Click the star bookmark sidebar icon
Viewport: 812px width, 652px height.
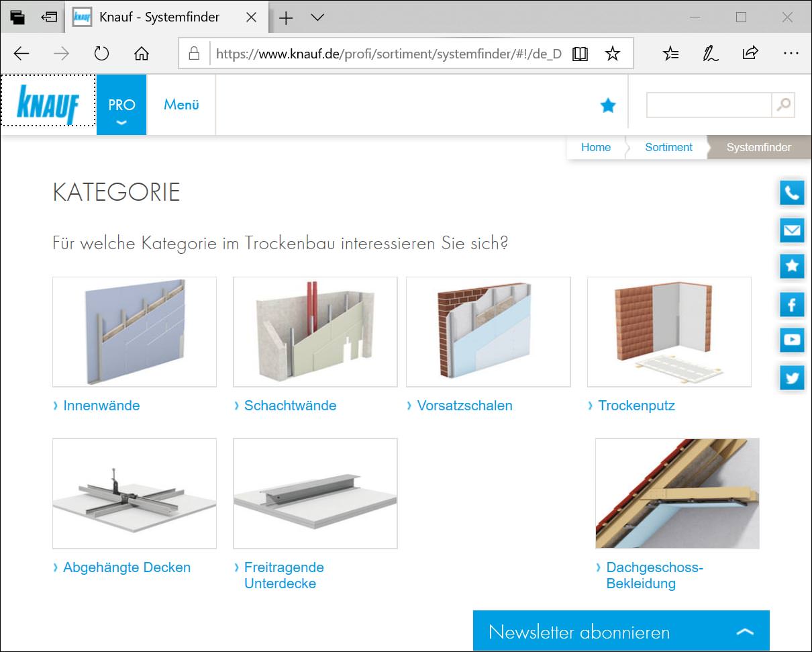pyautogui.click(x=793, y=267)
